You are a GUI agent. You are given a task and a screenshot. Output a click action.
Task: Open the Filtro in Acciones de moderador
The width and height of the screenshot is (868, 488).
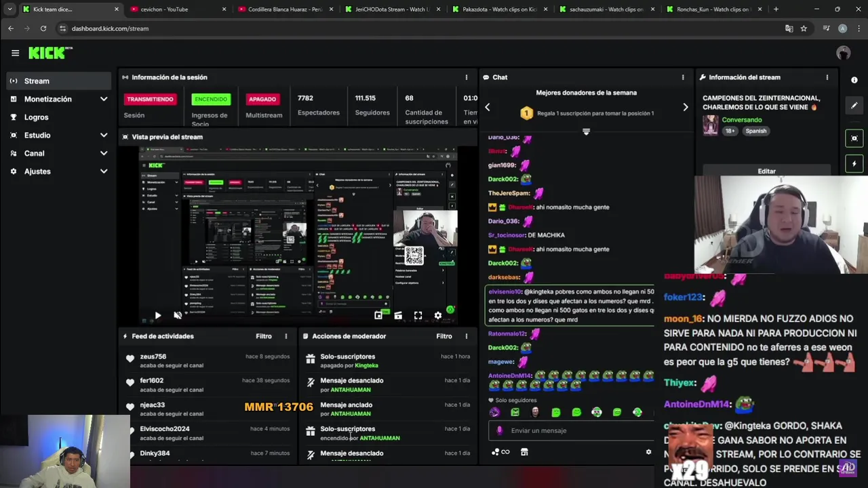click(x=444, y=336)
